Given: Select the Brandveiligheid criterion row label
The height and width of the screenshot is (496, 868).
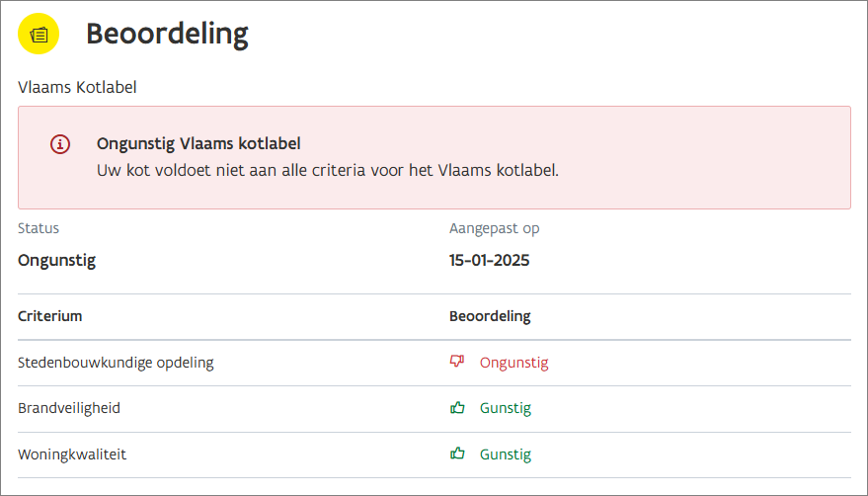Looking at the screenshot, I should pos(69,408).
